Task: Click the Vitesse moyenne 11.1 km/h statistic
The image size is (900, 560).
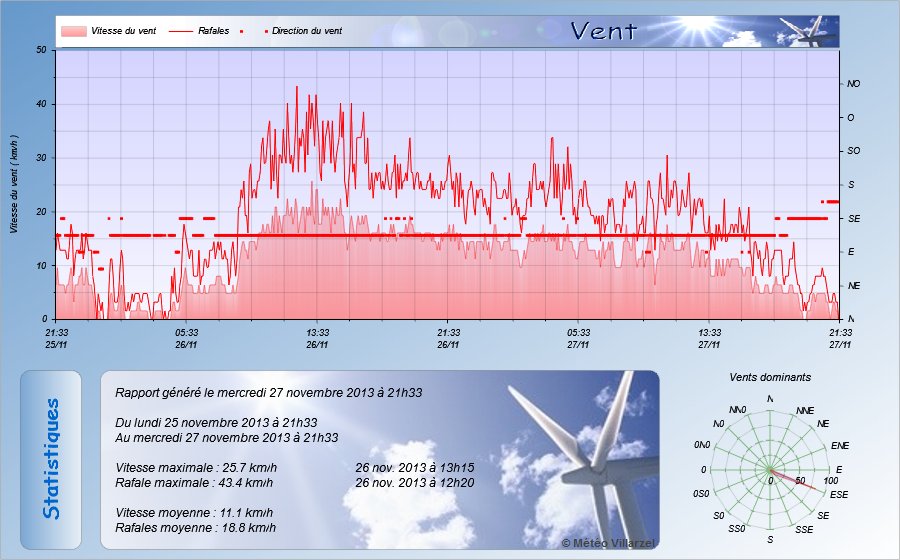Action: point(194,512)
